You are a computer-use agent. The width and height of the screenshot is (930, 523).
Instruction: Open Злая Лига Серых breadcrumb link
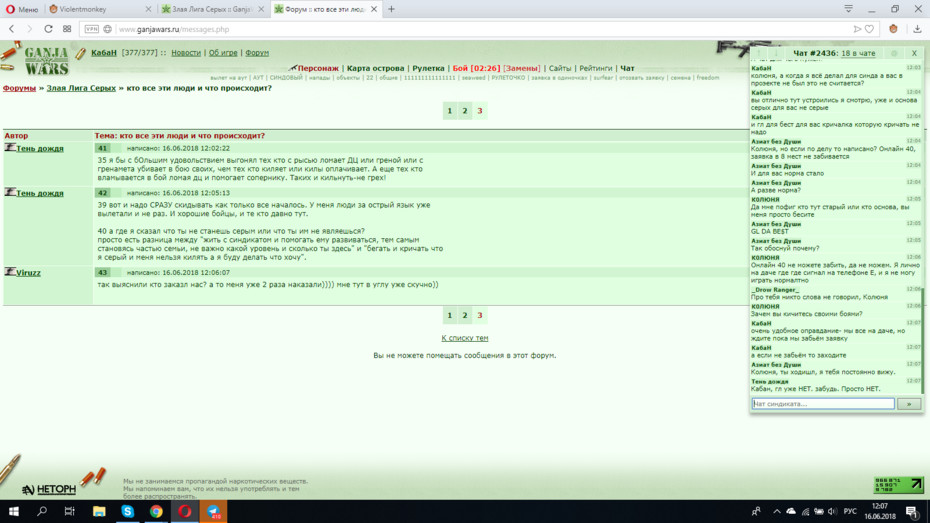[x=81, y=88]
